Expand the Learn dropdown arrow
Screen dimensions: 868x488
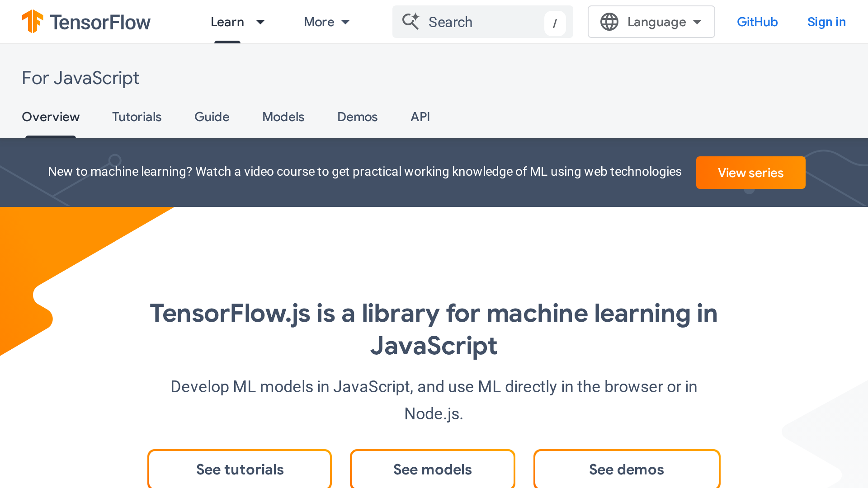(x=260, y=22)
